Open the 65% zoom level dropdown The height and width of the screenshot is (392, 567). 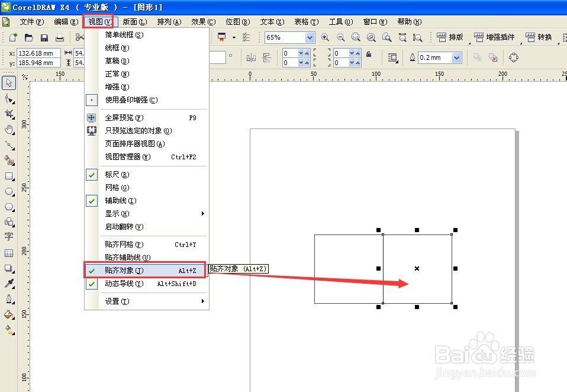[x=310, y=37]
